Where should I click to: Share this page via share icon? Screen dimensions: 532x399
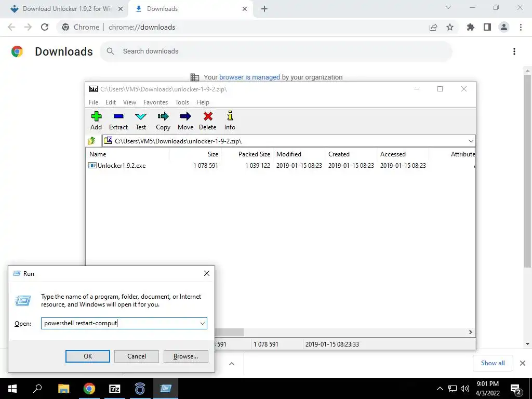click(x=433, y=27)
